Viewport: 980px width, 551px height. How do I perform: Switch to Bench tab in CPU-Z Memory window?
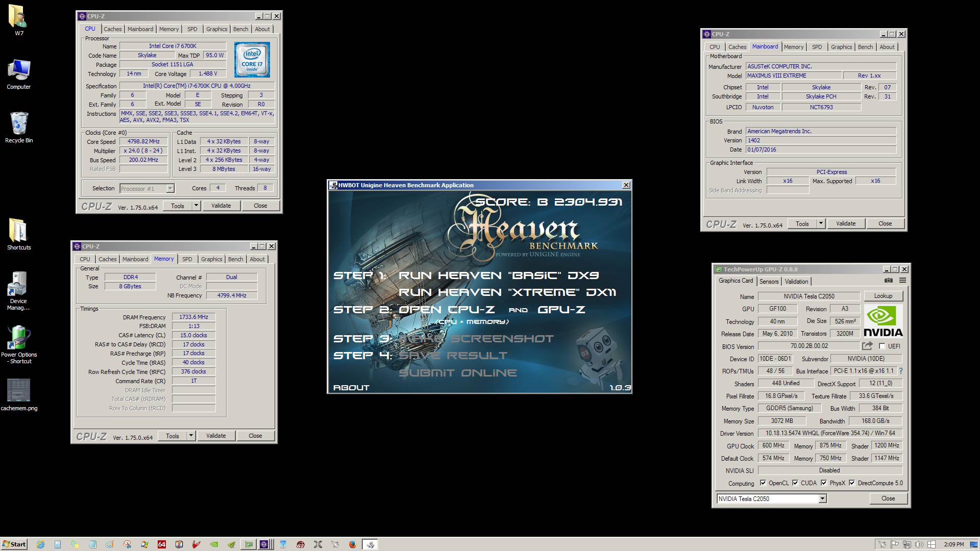235,259
